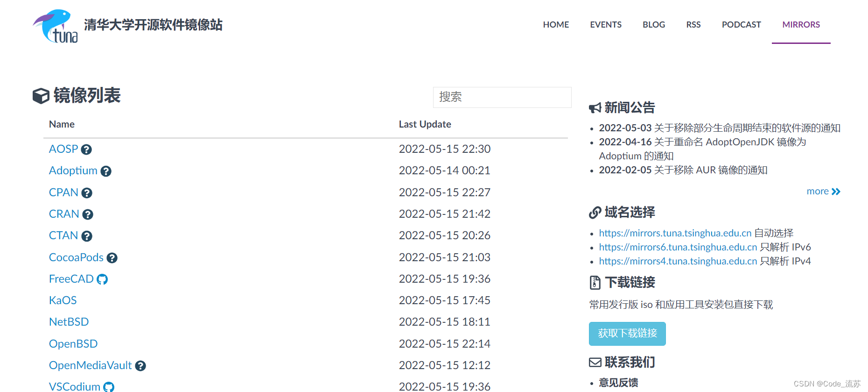Open the OpenBSD mirror link
The image size is (868, 392).
73,344
